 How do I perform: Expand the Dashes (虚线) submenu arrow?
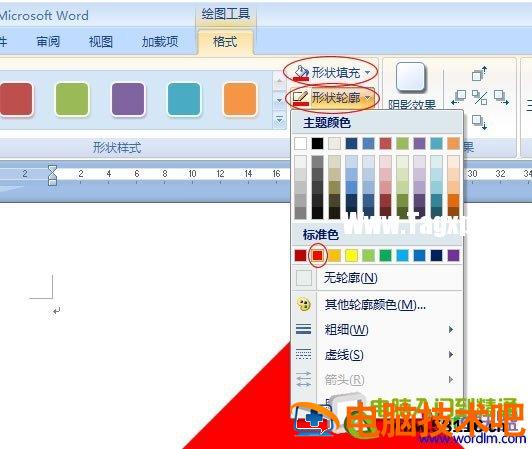click(x=451, y=354)
